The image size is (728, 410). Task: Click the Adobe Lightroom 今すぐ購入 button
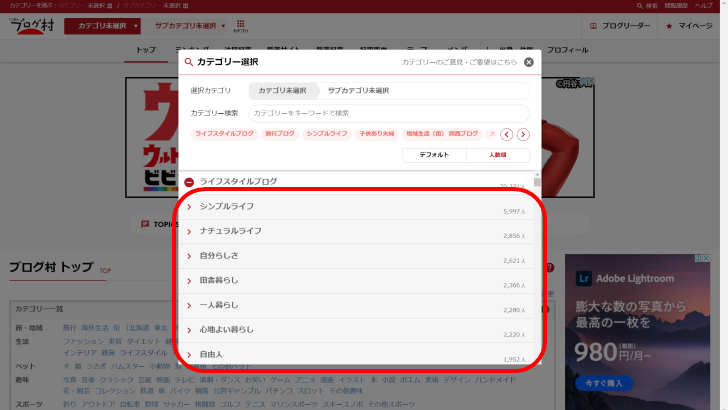[x=604, y=384]
